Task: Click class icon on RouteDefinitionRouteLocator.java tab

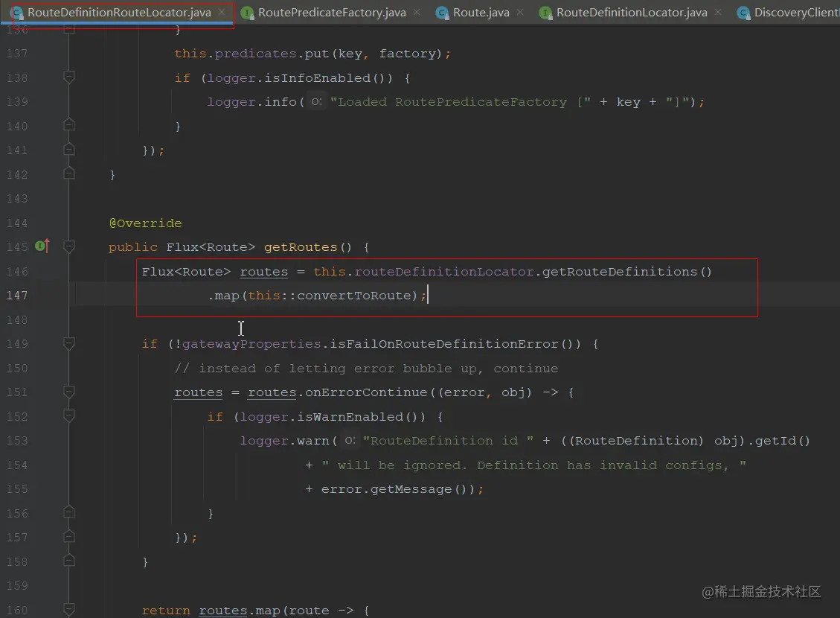Action: (x=17, y=13)
